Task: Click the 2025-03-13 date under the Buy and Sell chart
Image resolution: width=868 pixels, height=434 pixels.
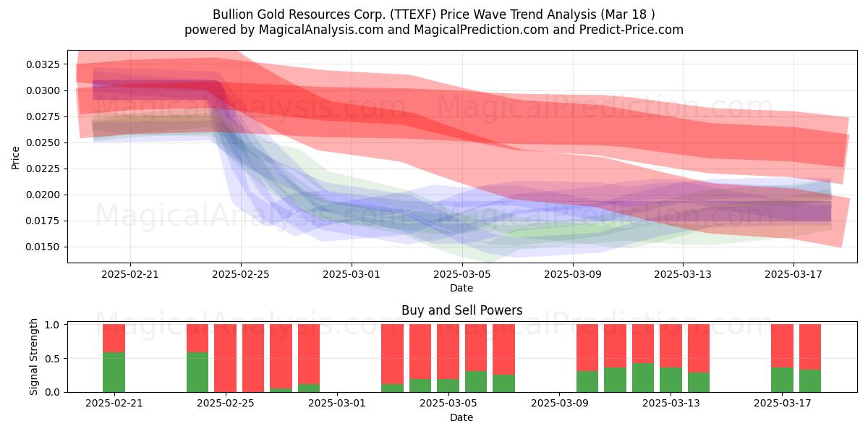Action: coord(671,404)
